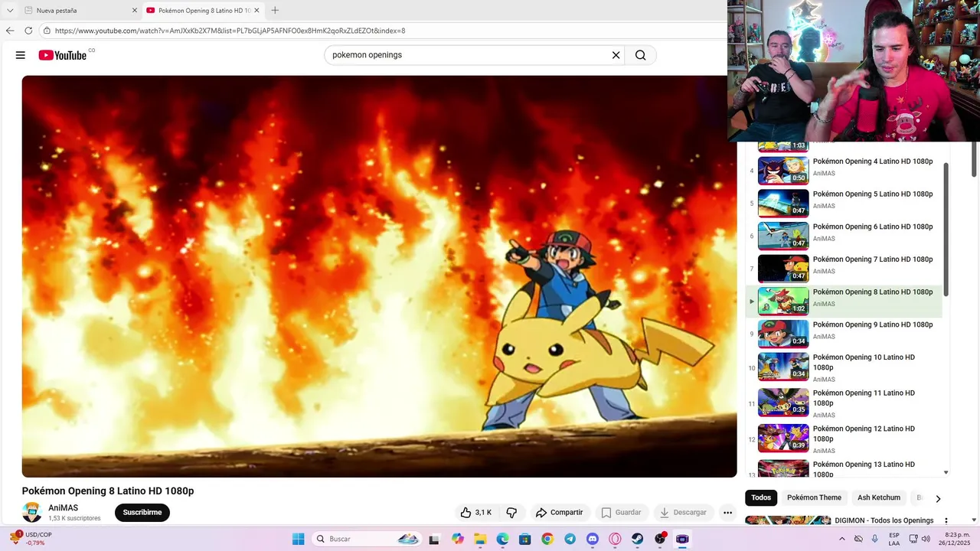The height and width of the screenshot is (551, 980).
Task: Open Steam from the taskbar
Action: click(x=637, y=539)
